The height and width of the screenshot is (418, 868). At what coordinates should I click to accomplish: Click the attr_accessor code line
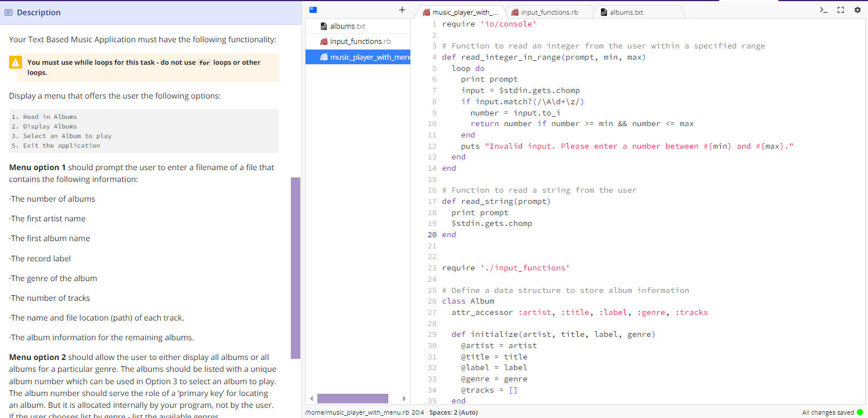(579, 313)
